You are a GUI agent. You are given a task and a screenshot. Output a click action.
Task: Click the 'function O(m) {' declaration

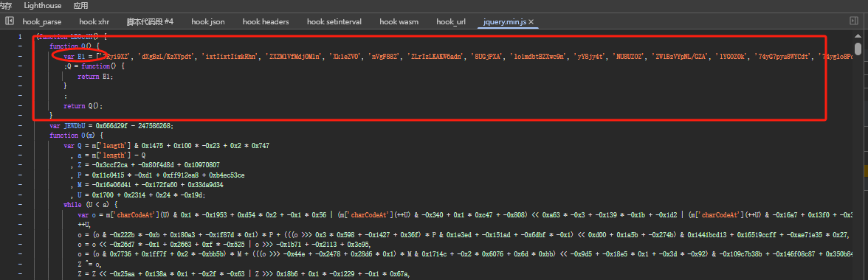click(77, 136)
